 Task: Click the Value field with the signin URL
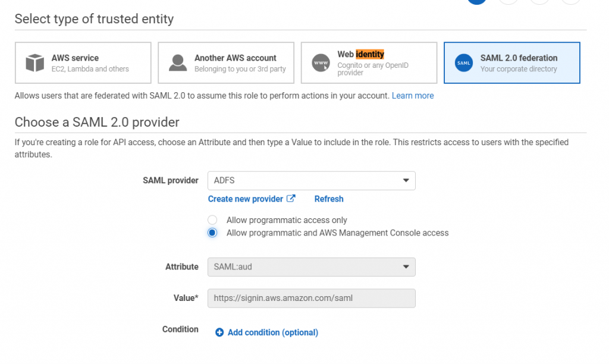tap(312, 299)
